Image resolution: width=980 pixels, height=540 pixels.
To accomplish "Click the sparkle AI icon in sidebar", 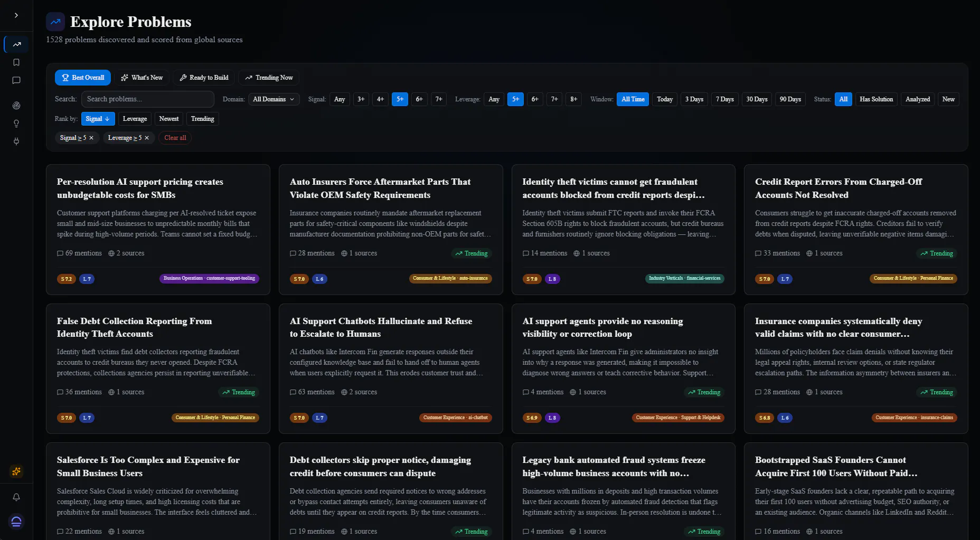I will pyautogui.click(x=16, y=471).
